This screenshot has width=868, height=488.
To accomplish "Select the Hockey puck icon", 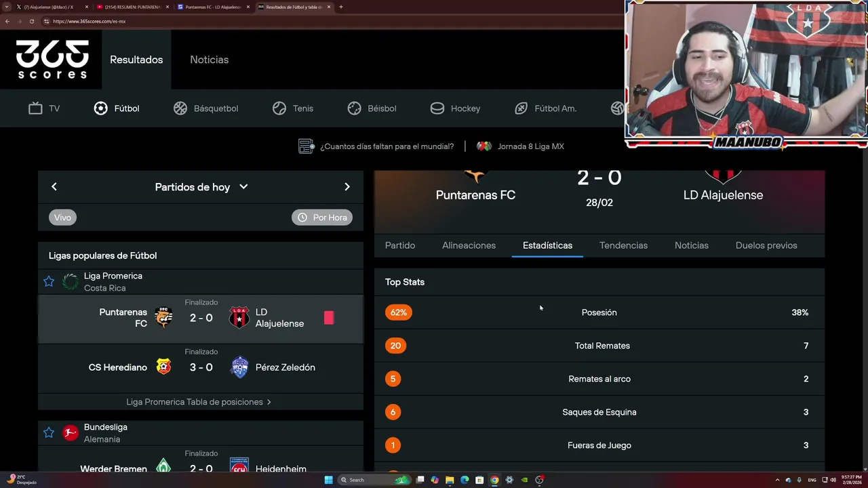I will (437, 108).
